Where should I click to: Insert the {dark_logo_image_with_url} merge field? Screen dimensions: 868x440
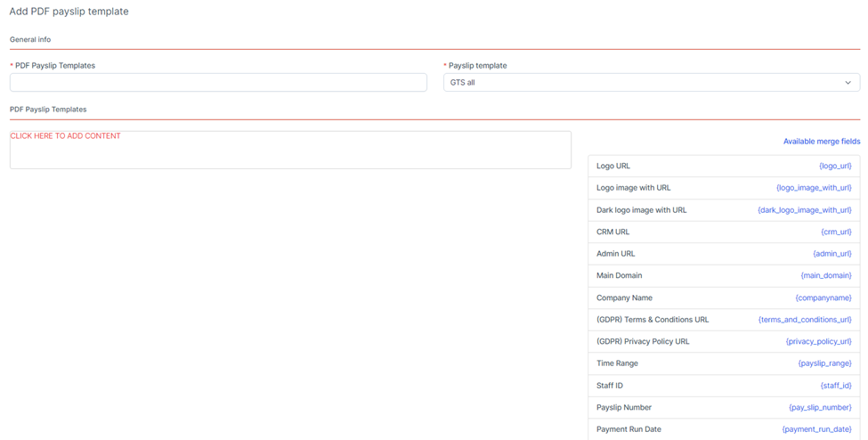(x=804, y=210)
